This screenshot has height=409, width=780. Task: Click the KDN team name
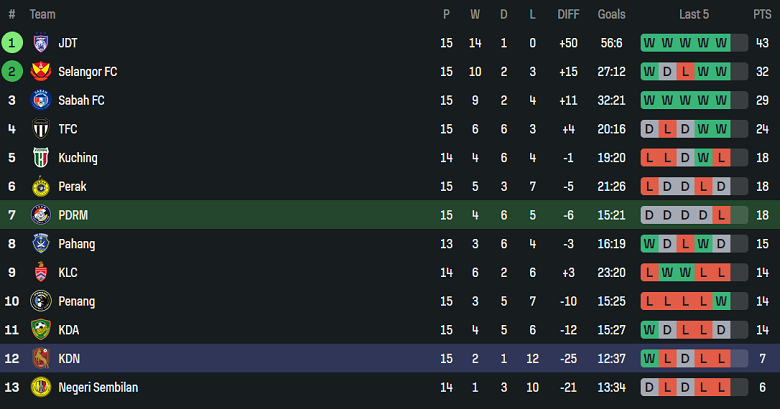(x=69, y=358)
